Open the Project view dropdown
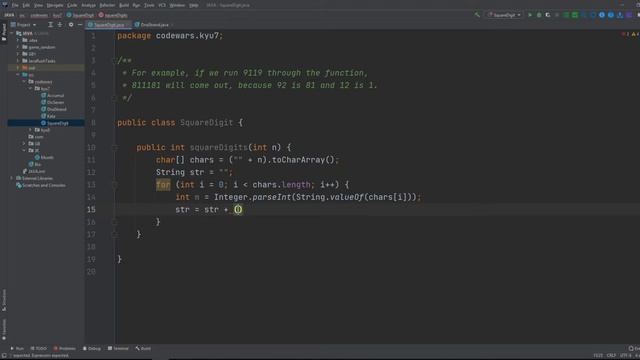Screen dimensions: 640x360 pos(24,25)
